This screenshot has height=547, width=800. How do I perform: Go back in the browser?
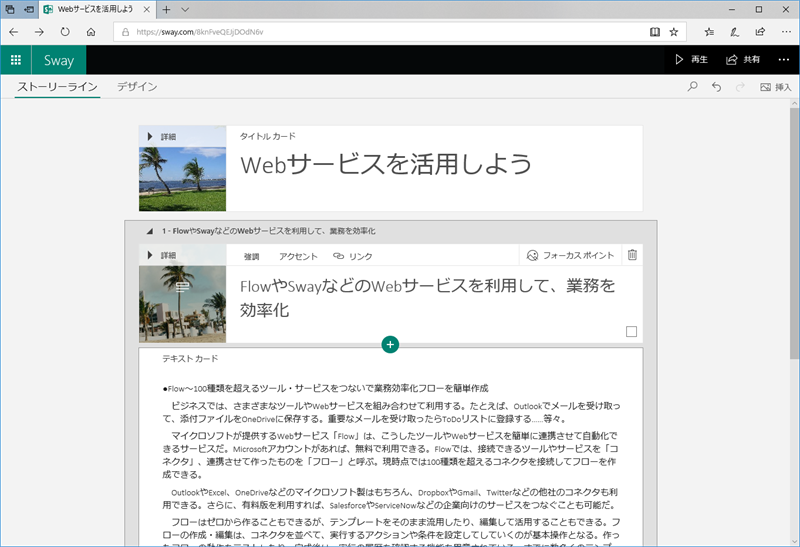pyautogui.click(x=14, y=32)
